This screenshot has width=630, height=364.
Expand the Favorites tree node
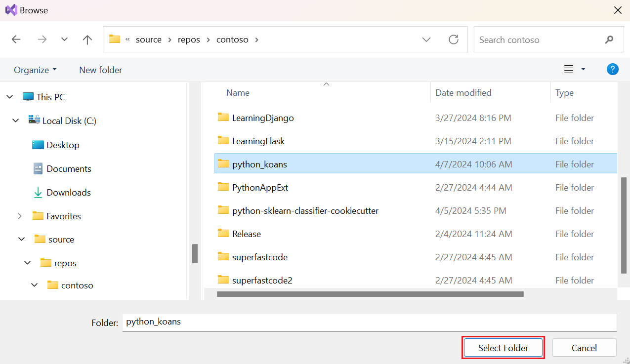click(19, 216)
